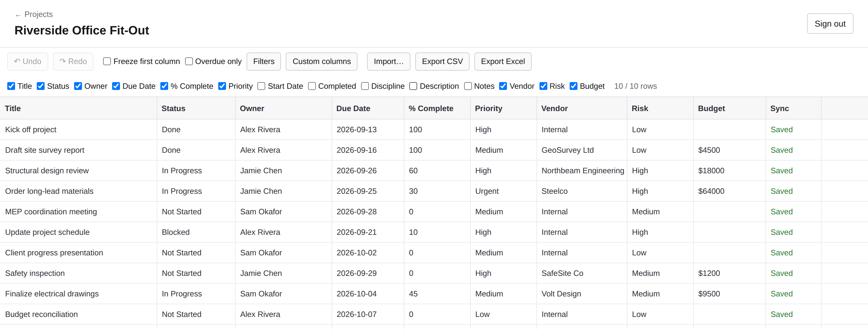Open the Filters panel
Viewport: 868px width, 329px height.
click(x=263, y=61)
